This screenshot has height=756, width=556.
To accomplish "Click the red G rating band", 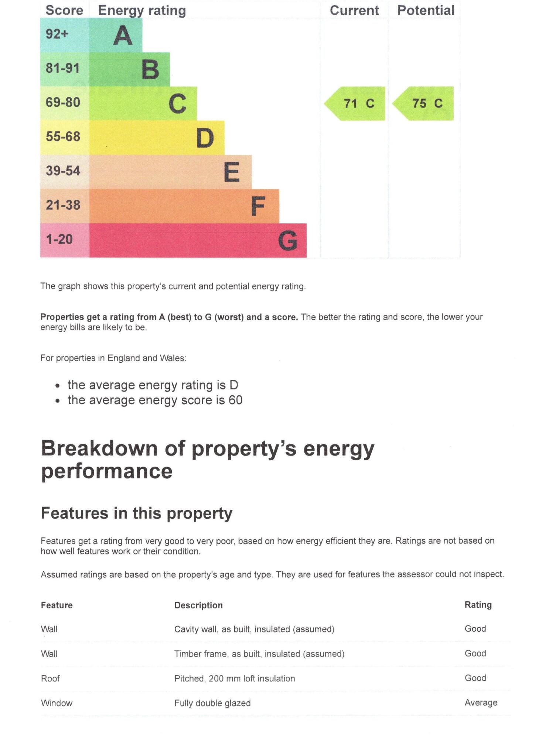I will pyautogui.click(x=198, y=240).
